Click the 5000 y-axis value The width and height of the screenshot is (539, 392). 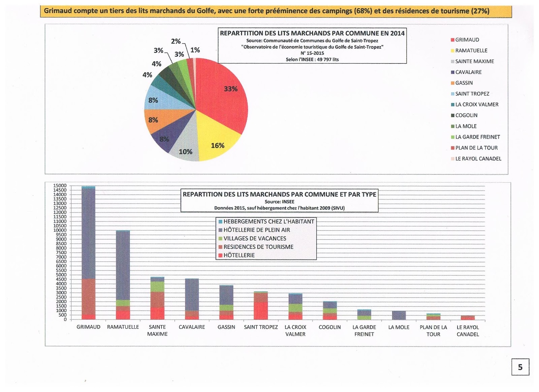(61, 275)
